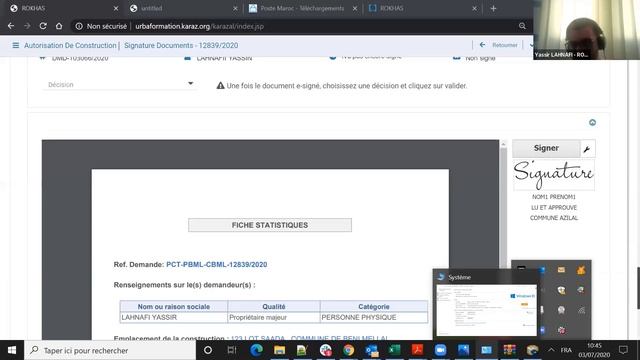The height and width of the screenshot is (360, 640).
Task: Click the FRA language indicator
Action: tap(566, 350)
